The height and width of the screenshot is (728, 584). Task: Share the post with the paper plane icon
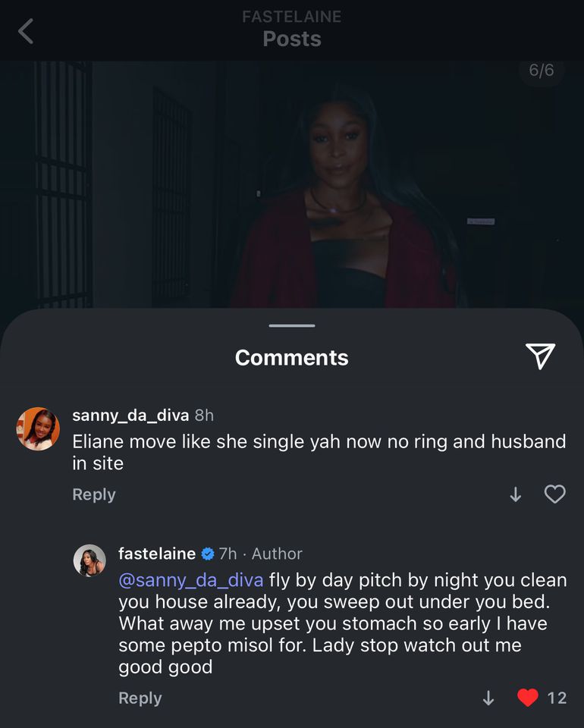pos(540,356)
